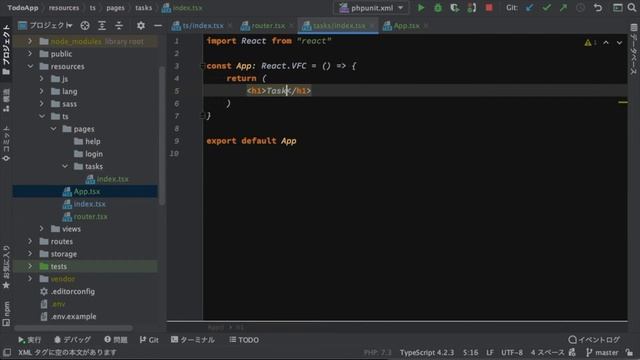
Task: Open the Project view selector dropdown
Action: coord(45,26)
